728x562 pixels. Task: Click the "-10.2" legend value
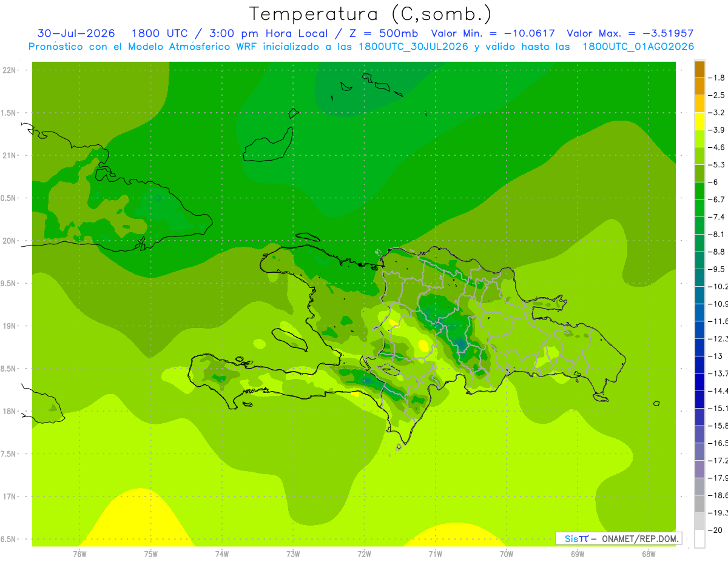click(x=718, y=286)
